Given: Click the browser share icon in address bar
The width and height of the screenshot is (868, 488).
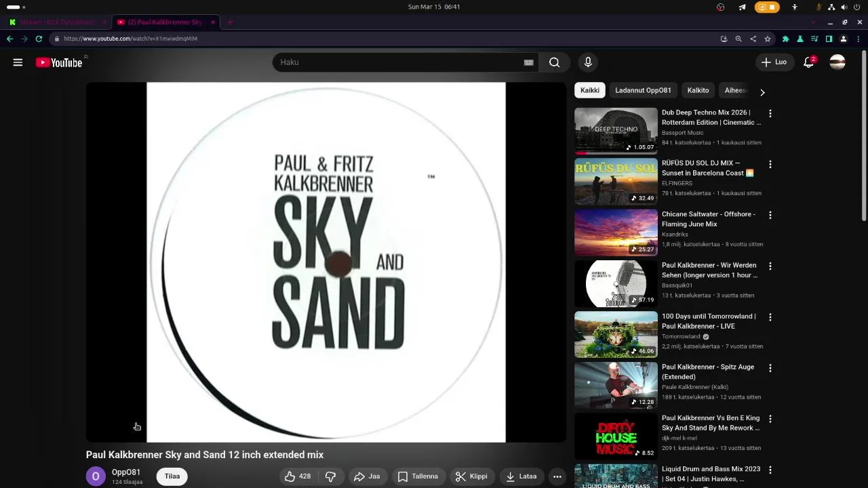Looking at the screenshot, I should tap(753, 39).
